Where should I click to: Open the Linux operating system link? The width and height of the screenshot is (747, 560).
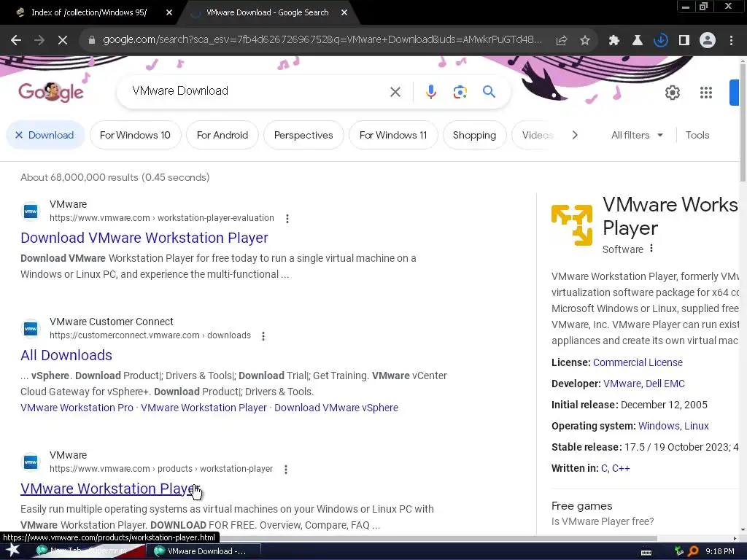(x=697, y=426)
